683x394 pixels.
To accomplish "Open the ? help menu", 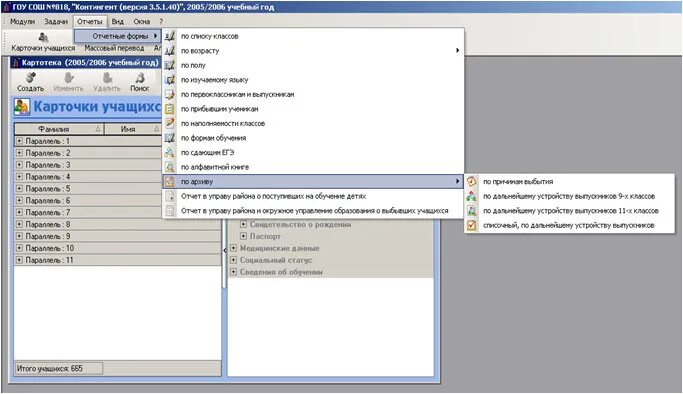I will [161, 21].
